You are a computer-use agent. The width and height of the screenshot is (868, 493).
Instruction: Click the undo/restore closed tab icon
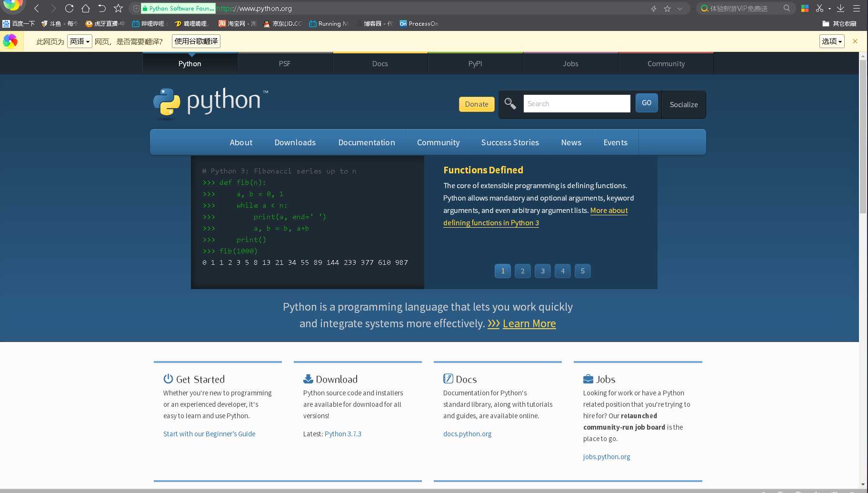pyautogui.click(x=102, y=8)
